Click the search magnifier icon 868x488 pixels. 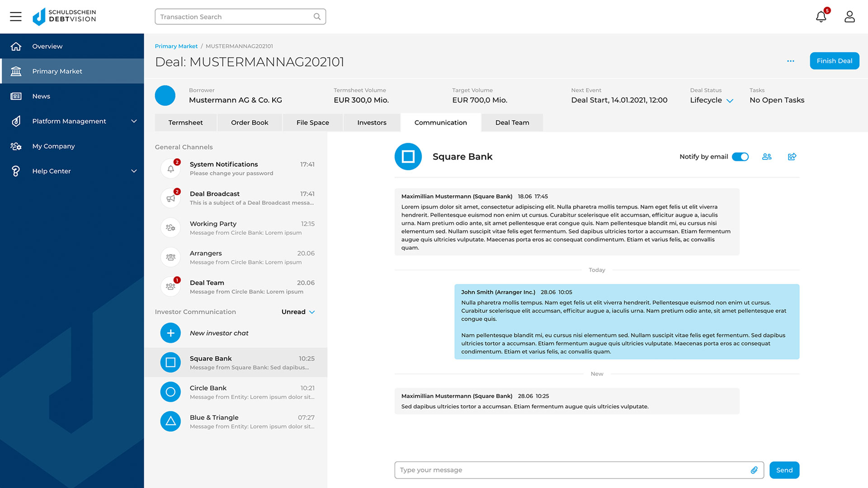(x=317, y=17)
